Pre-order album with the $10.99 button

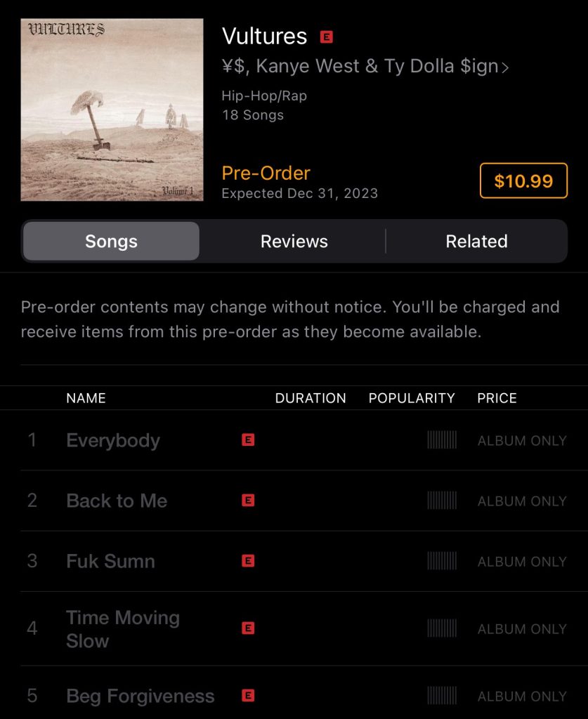click(x=523, y=180)
